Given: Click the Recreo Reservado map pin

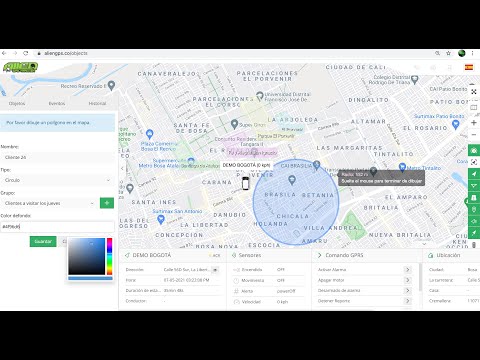Looking at the screenshot, I should coord(112,85).
